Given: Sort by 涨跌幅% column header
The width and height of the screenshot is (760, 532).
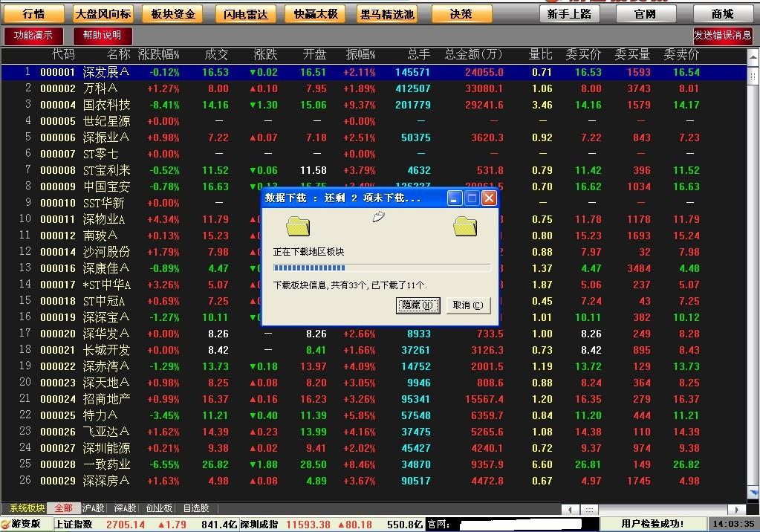Looking at the screenshot, I should point(158,54).
